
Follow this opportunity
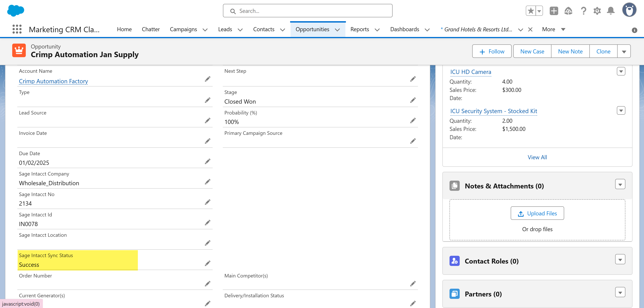pyautogui.click(x=492, y=51)
